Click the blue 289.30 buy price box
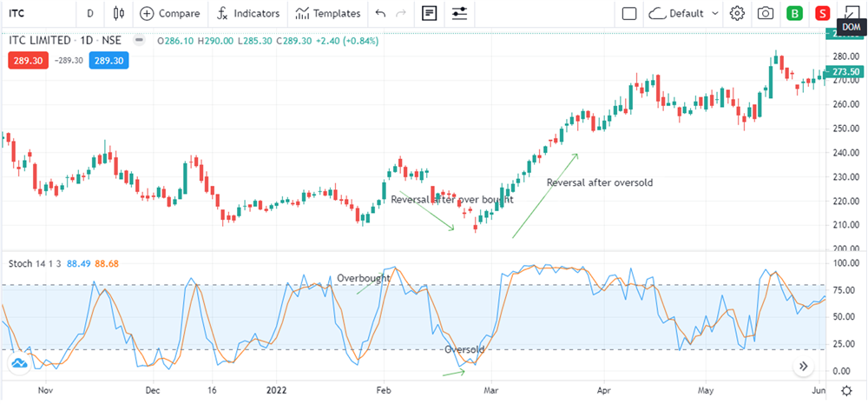Image resolution: width=868 pixels, height=404 pixels. point(108,61)
